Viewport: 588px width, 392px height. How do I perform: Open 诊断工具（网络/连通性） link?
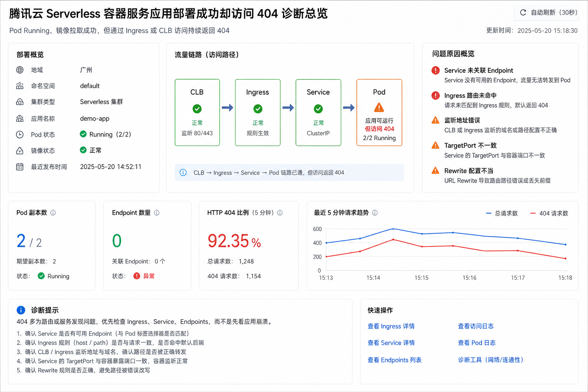pos(491,360)
